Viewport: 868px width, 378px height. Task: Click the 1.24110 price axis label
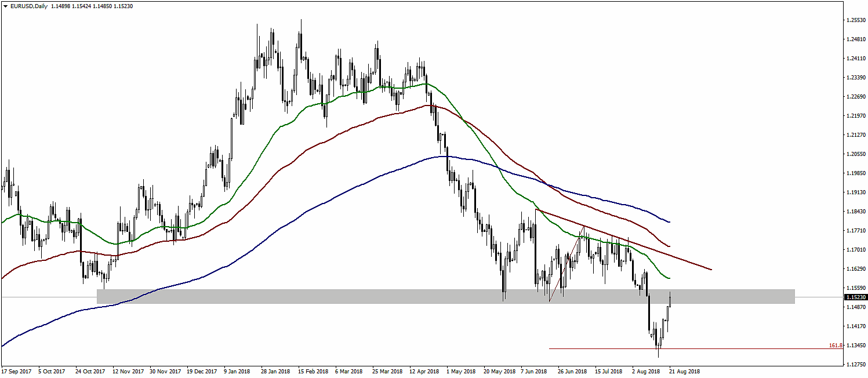tap(856, 59)
